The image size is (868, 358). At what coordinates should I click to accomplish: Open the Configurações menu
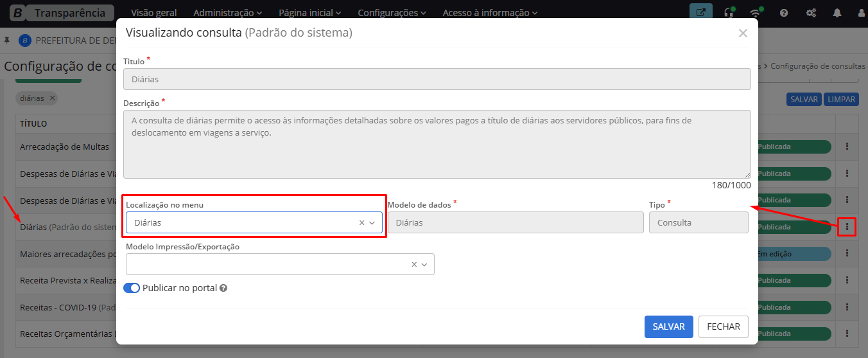[x=392, y=13]
